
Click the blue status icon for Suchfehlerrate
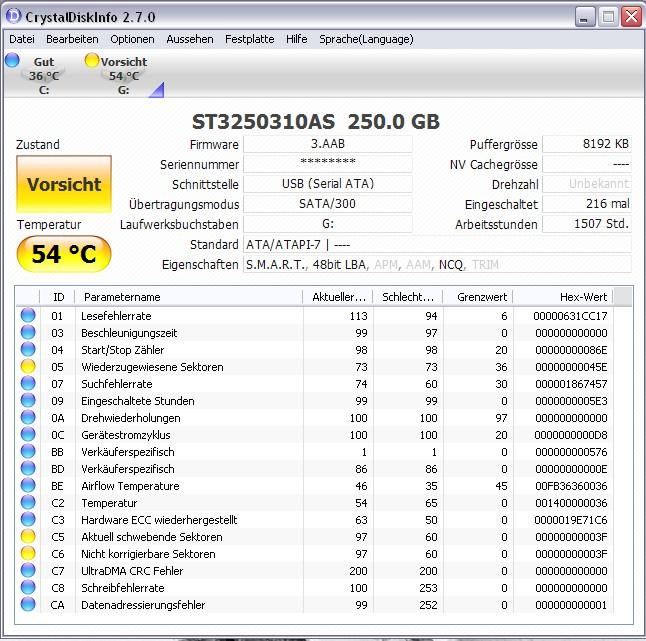click(x=28, y=384)
